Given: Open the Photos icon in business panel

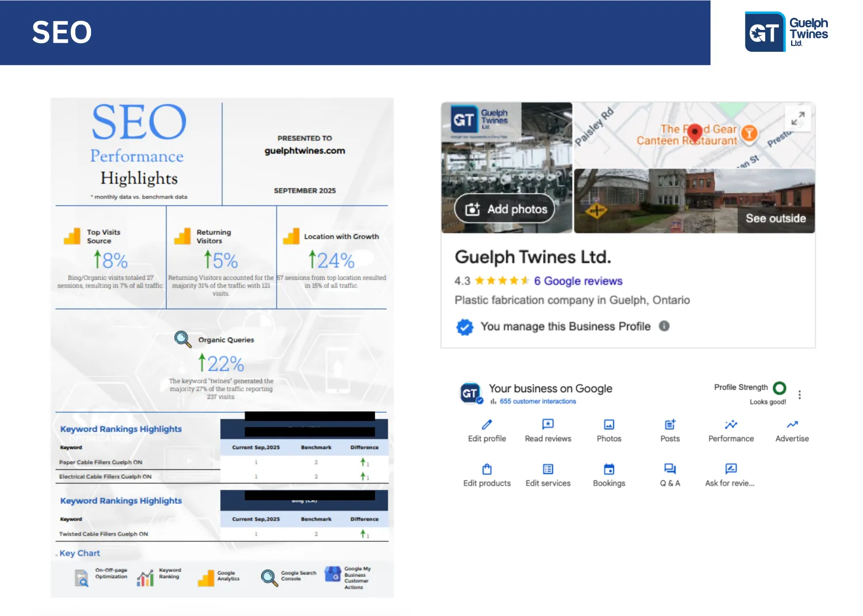Looking at the screenshot, I should point(609,425).
